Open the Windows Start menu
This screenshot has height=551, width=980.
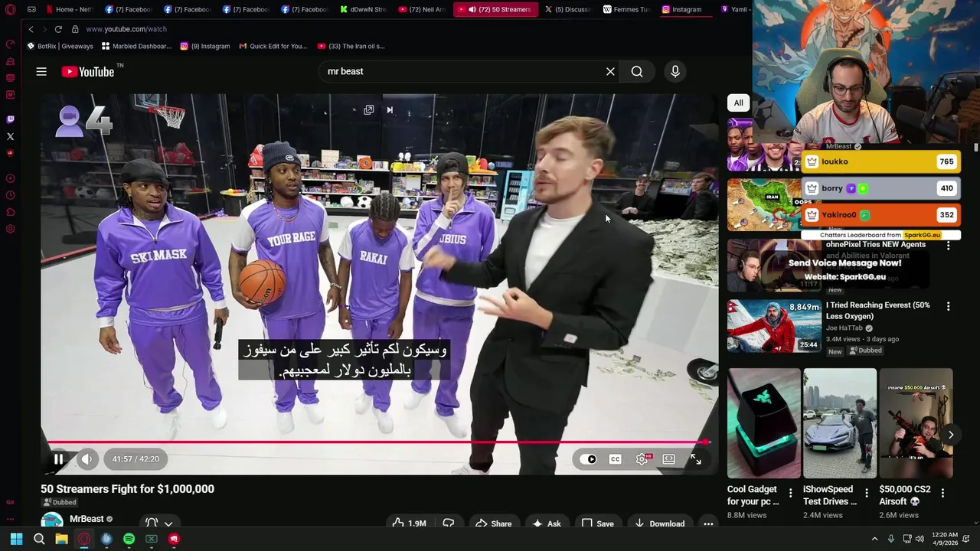tap(16, 539)
